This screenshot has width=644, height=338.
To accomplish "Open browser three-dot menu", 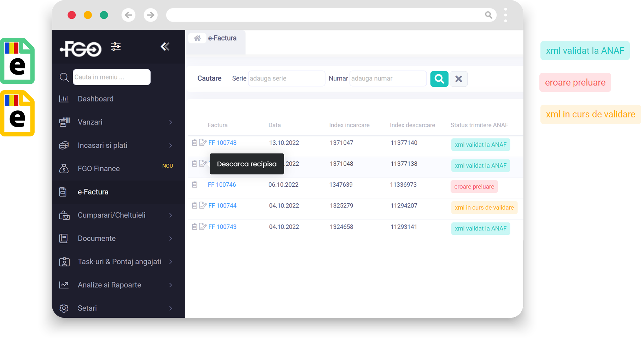I will pyautogui.click(x=505, y=15).
